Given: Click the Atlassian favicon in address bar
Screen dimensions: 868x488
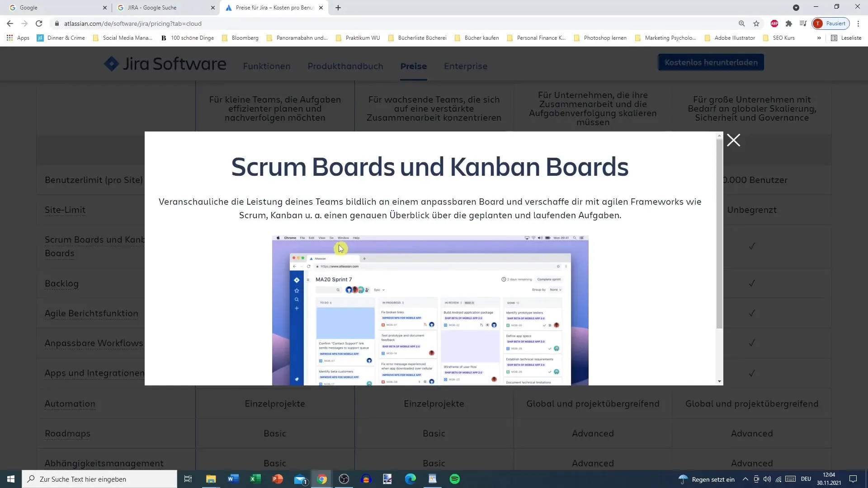Looking at the screenshot, I should pyautogui.click(x=229, y=7).
